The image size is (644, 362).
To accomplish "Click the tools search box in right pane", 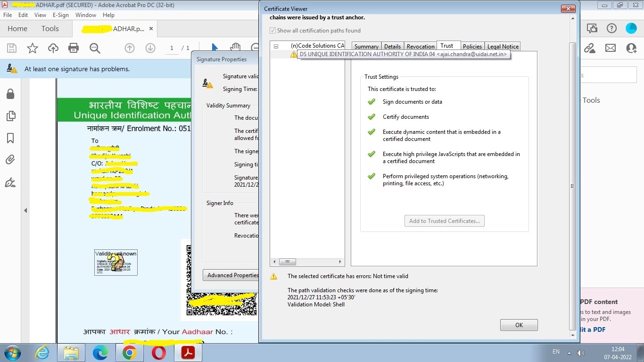I will tap(608, 75).
